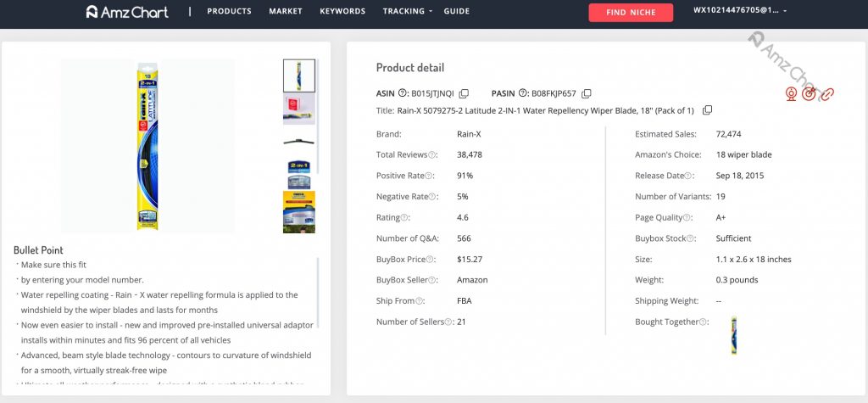Click help icon beside Bought Together
This screenshot has height=403, width=868.
(x=703, y=322)
